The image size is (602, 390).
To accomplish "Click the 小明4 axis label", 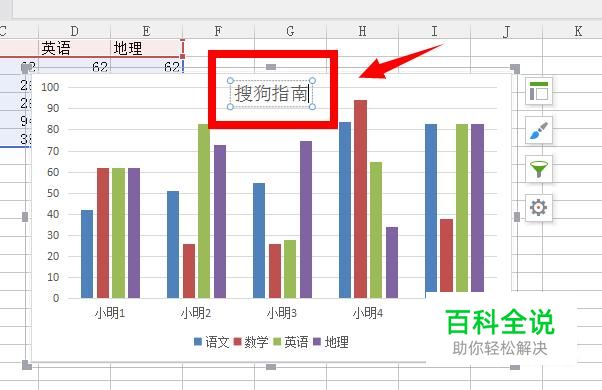I will click(368, 313).
